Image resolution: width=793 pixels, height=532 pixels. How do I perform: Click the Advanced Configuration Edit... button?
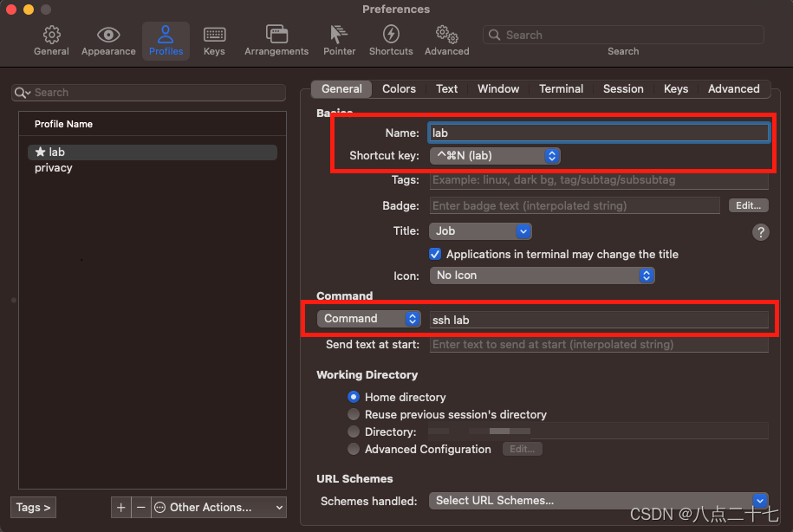coord(523,449)
